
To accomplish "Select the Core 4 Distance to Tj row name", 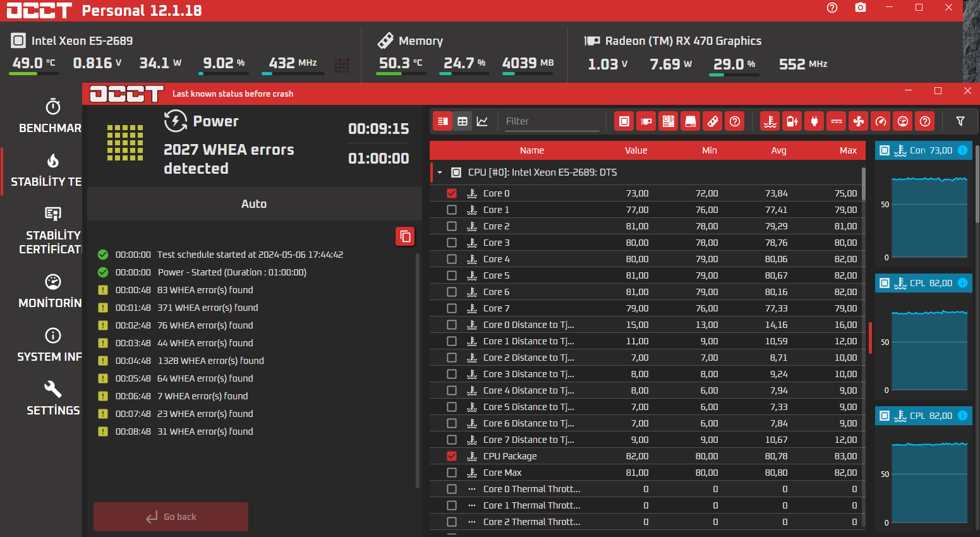I will point(529,390).
